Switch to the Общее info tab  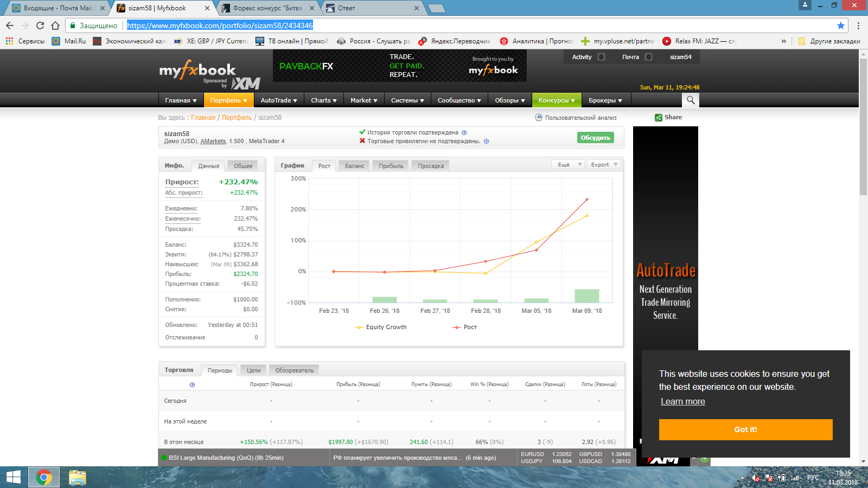243,166
